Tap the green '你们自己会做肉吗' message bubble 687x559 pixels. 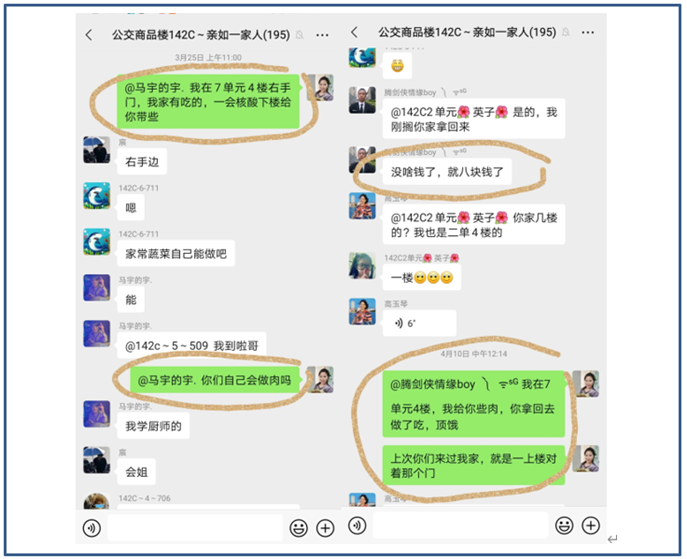(x=214, y=380)
